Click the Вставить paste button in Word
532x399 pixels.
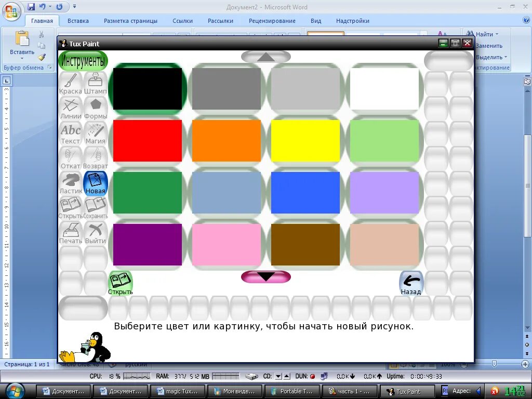[22, 44]
